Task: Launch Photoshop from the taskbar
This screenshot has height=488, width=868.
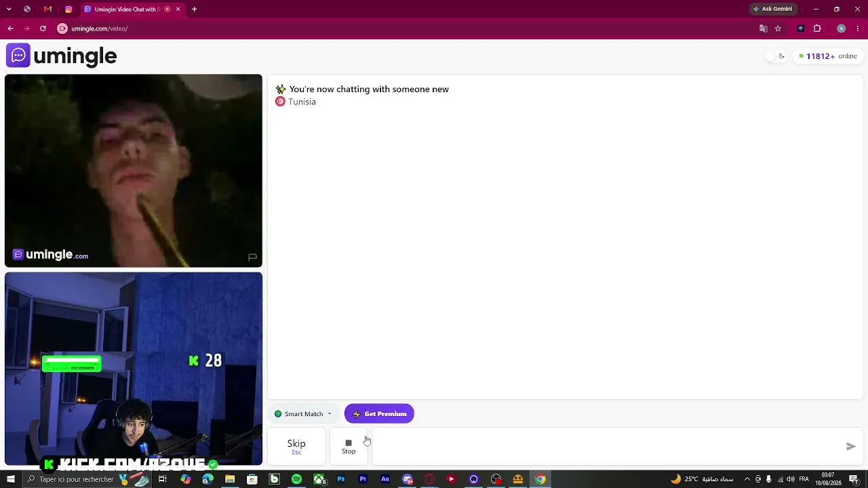Action: click(x=341, y=479)
